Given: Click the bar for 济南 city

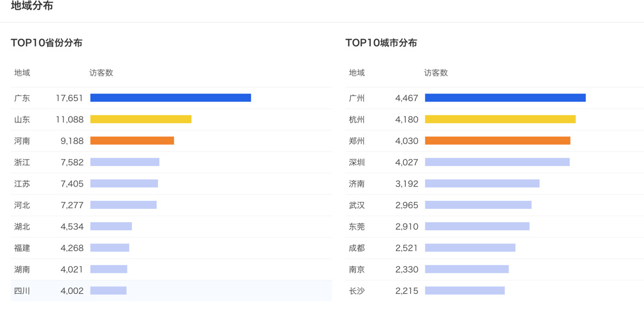Looking at the screenshot, I should click(482, 183).
